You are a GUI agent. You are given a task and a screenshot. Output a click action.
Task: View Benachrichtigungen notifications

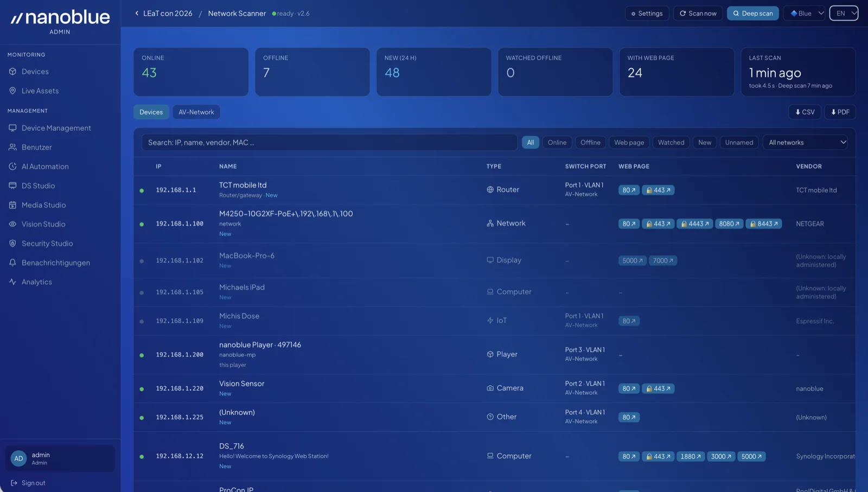(56, 263)
